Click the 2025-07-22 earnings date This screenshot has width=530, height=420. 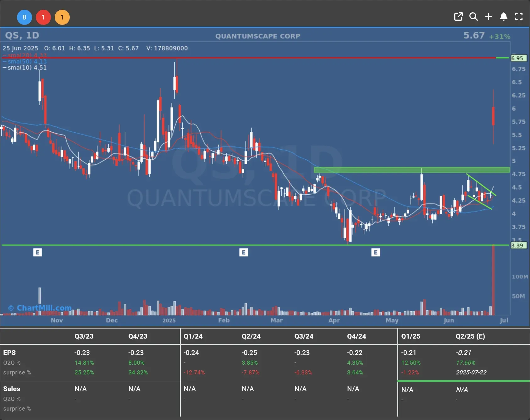point(471,372)
